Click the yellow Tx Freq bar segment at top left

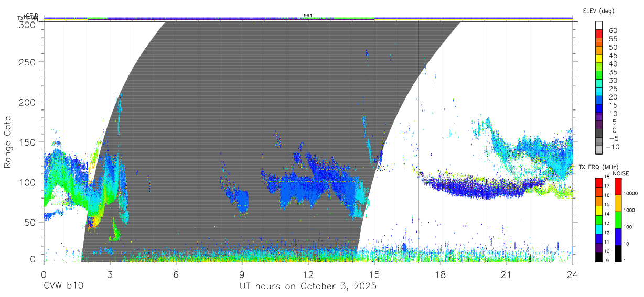[x=66, y=20]
